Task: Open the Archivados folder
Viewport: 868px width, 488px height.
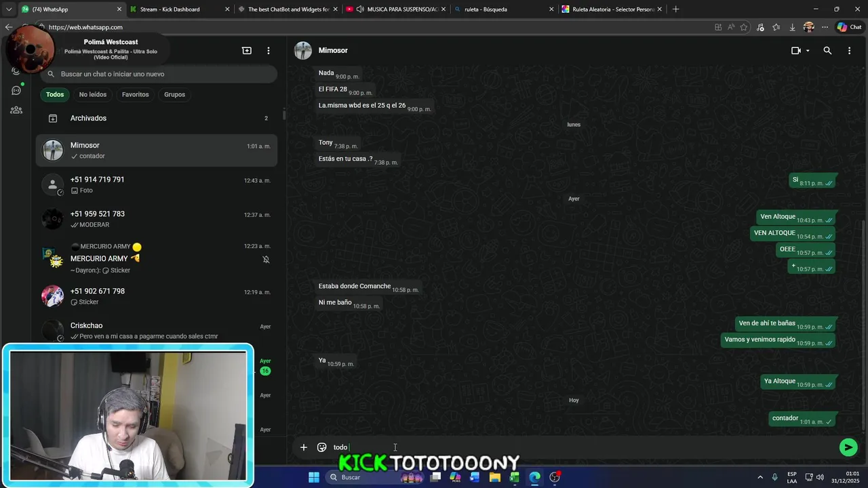Action: [x=157, y=118]
